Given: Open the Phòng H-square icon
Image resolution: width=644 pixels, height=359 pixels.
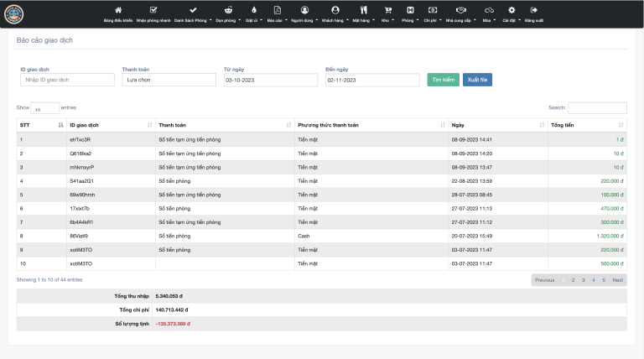Looking at the screenshot, I should (410, 10).
